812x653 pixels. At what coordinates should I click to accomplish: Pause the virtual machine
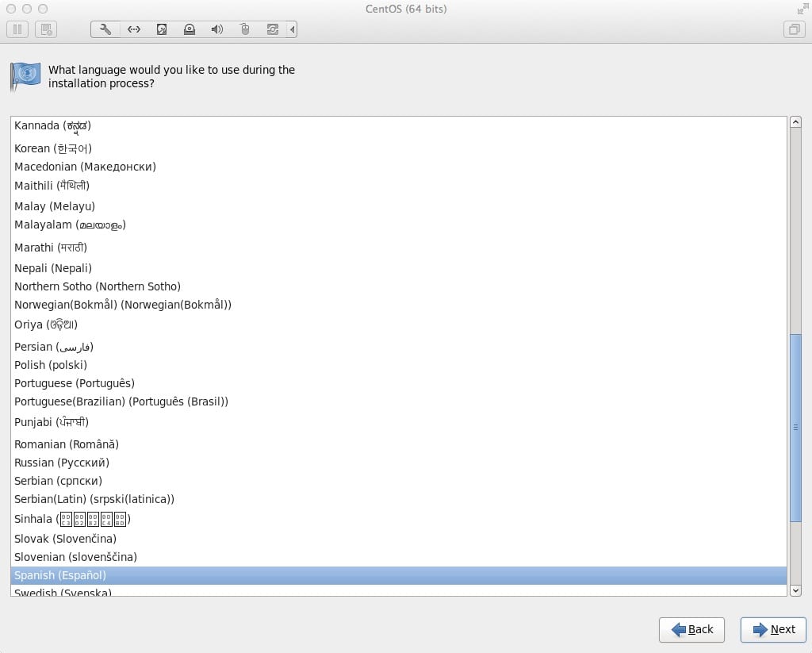(17, 29)
